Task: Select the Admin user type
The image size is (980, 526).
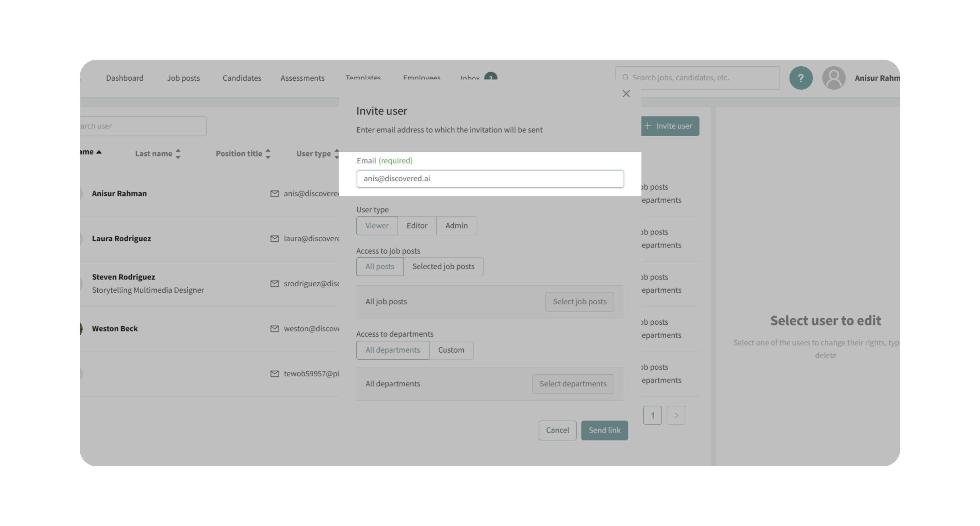Action: 457,226
